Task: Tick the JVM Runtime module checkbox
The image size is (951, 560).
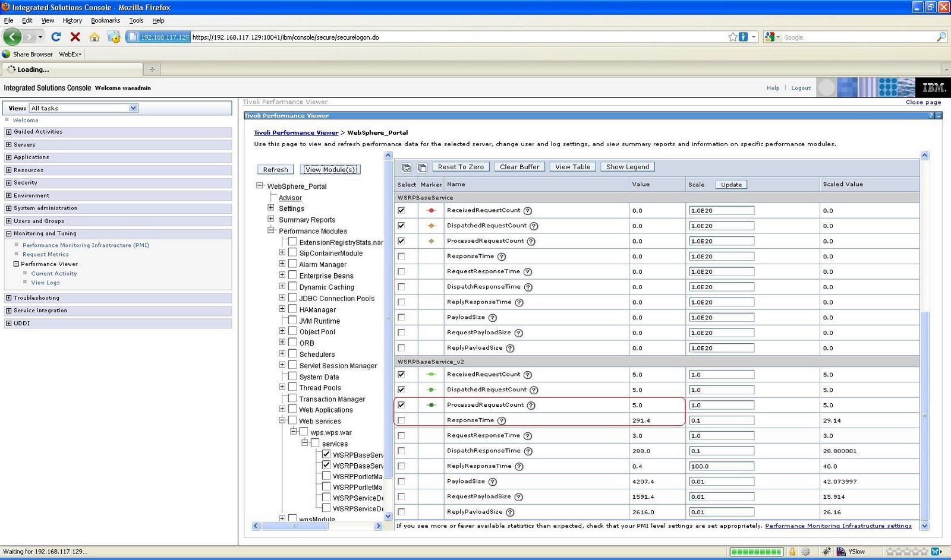Action: pyautogui.click(x=292, y=320)
